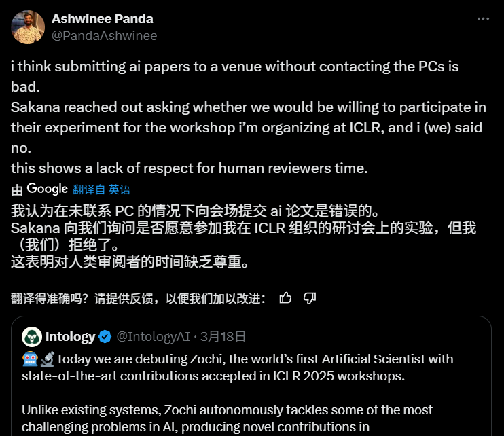Click the robot emoji in quoted tweet
The image size is (504, 436).
pyautogui.click(x=29, y=359)
